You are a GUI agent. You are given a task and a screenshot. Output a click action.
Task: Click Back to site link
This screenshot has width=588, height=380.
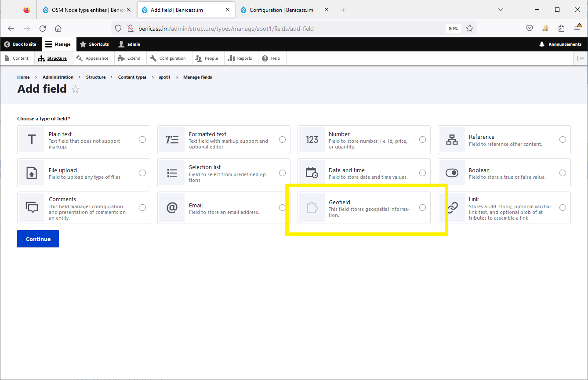click(x=21, y=44)
